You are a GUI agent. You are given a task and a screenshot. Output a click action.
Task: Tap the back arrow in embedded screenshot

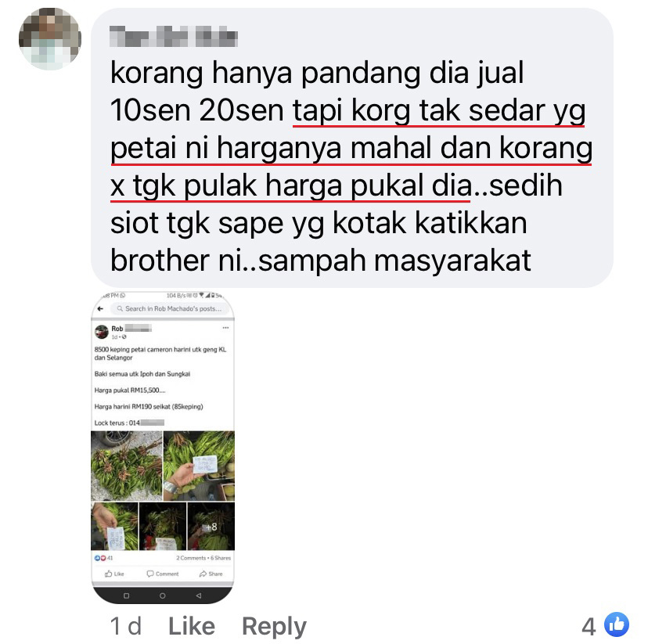point(100,308)
